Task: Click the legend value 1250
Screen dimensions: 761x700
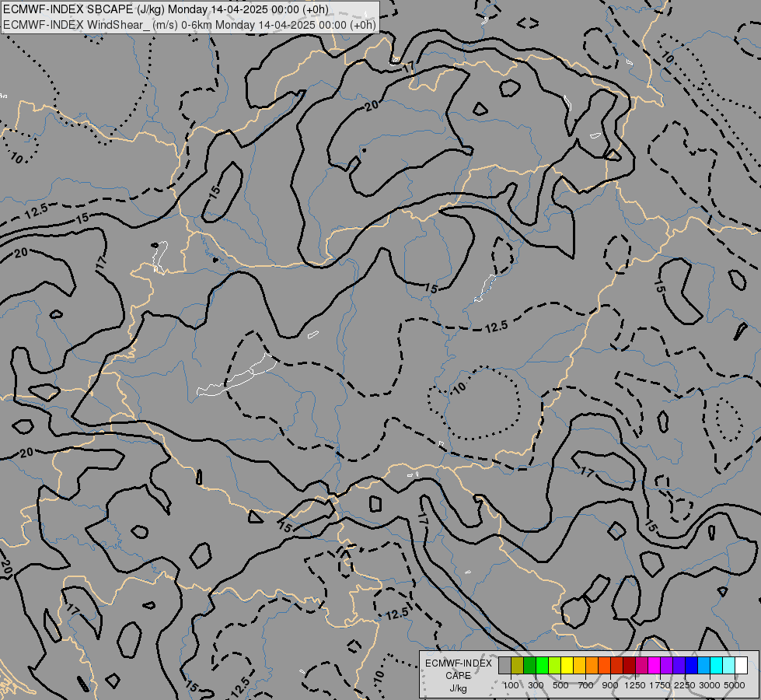Action: [x=635, y=685]
